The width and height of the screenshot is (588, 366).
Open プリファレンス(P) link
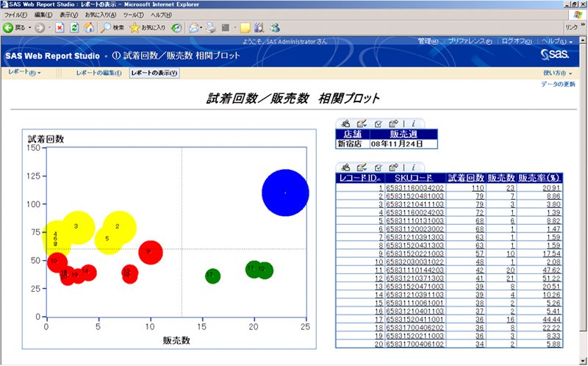[x=470, y=41]
